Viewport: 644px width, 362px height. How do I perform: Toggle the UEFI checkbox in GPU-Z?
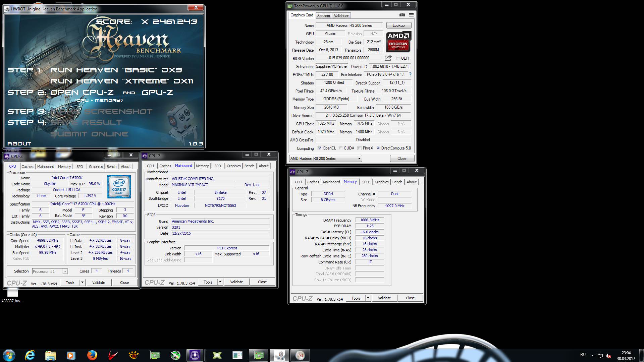[398, 58]
